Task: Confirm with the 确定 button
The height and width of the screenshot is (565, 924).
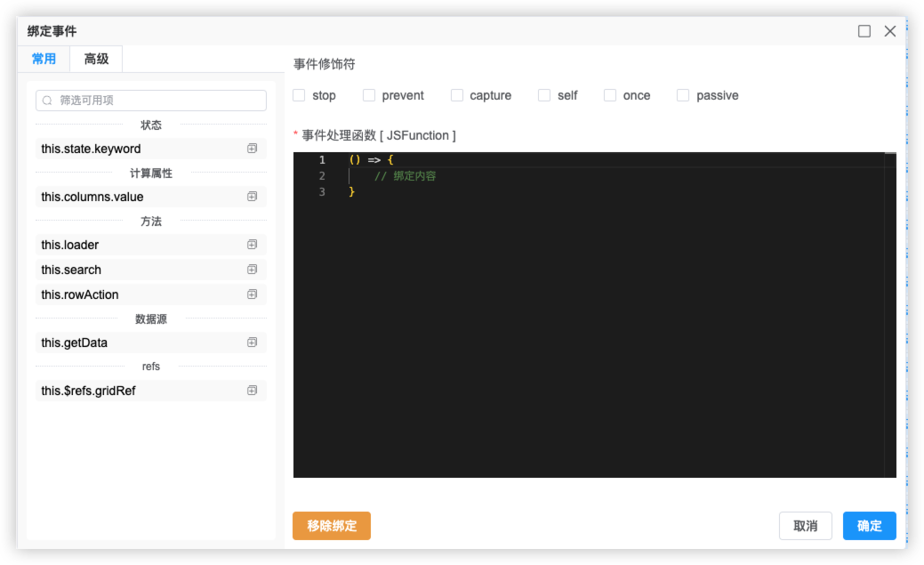Action: click(x=869, y=526)
